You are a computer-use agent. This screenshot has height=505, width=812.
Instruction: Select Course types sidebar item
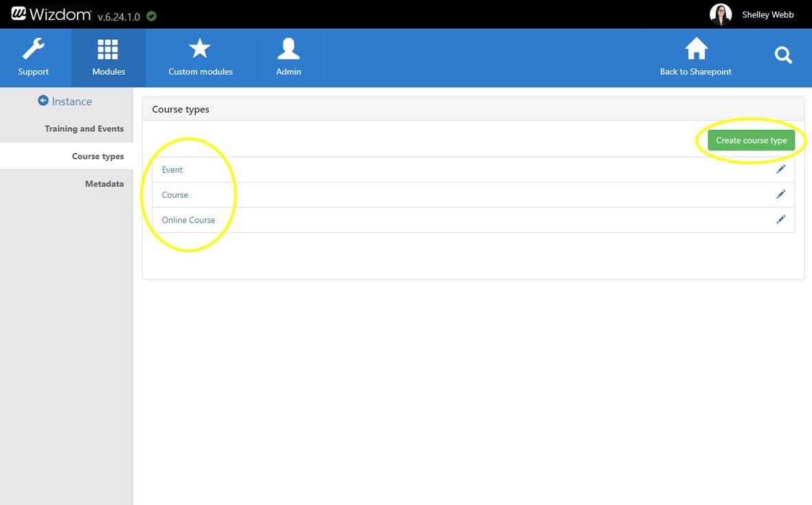tap(98, 156)
